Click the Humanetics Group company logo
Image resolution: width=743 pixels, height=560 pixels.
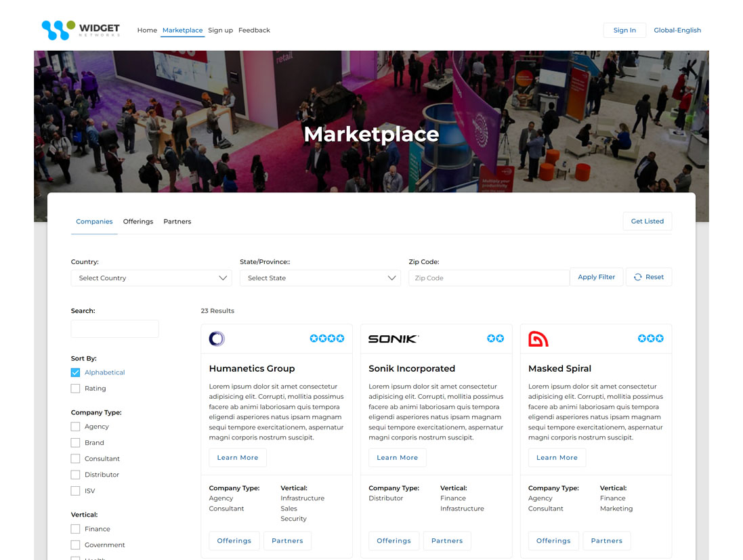216,338
